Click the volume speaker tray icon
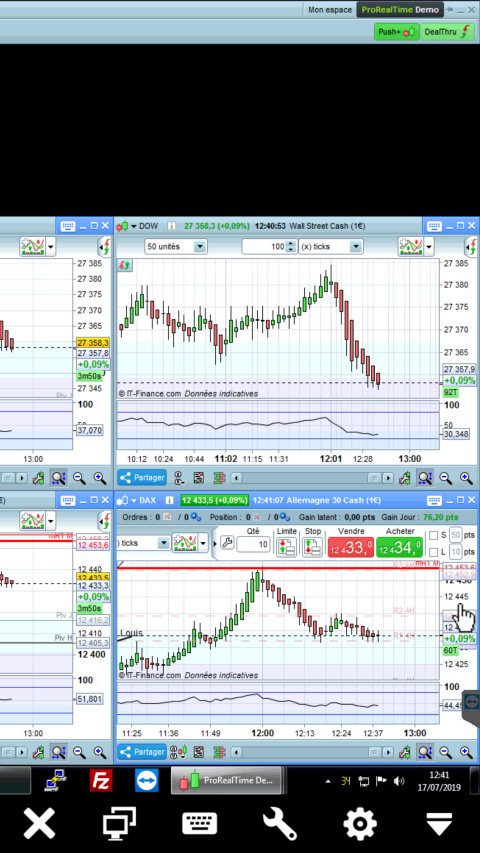This screenshot has height=853, width=480. [x=399, y=781]
